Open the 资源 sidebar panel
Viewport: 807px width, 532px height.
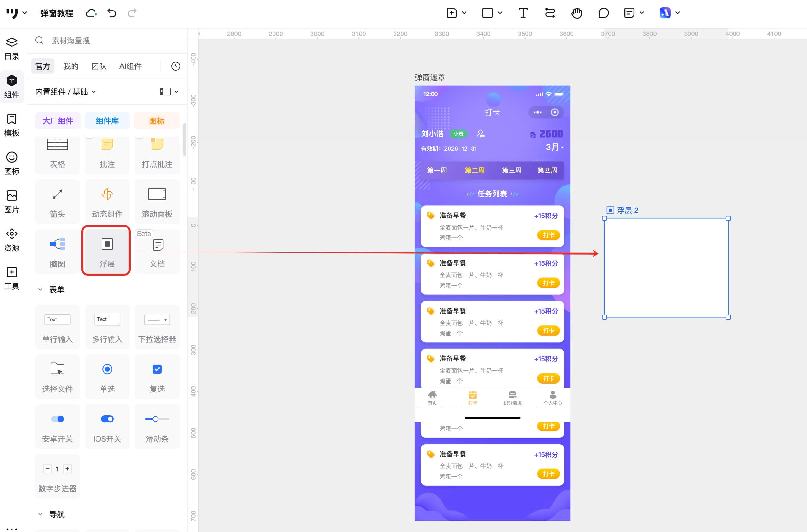[x=12, y=239]
